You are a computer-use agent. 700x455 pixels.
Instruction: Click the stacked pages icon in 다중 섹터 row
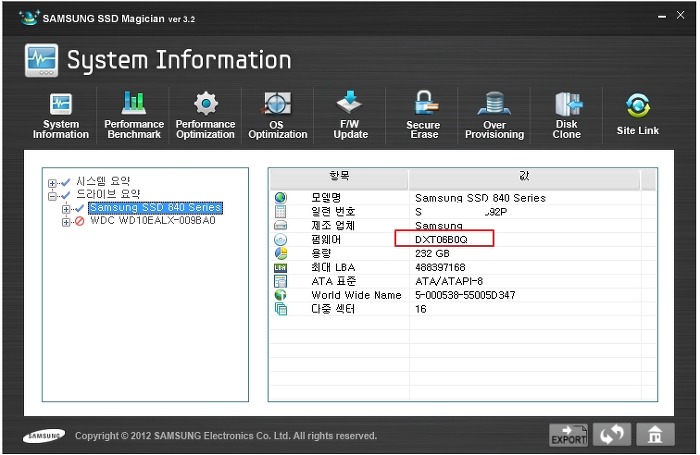tap(280, 309)
